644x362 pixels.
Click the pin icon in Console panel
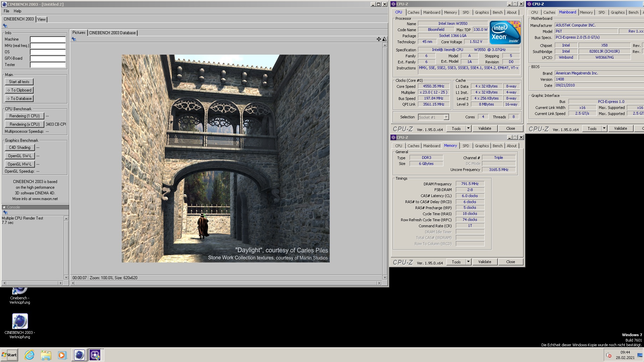tap(5, 213)
